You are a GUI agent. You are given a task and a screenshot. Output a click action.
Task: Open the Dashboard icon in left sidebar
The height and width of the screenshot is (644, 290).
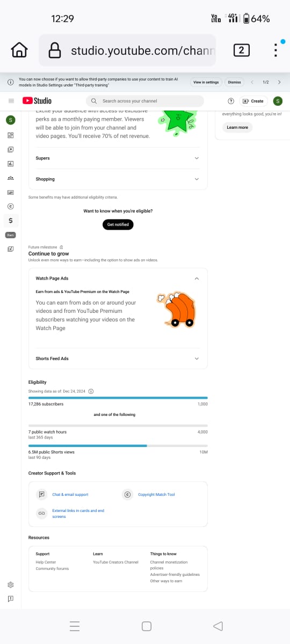[x=11, y=135]
